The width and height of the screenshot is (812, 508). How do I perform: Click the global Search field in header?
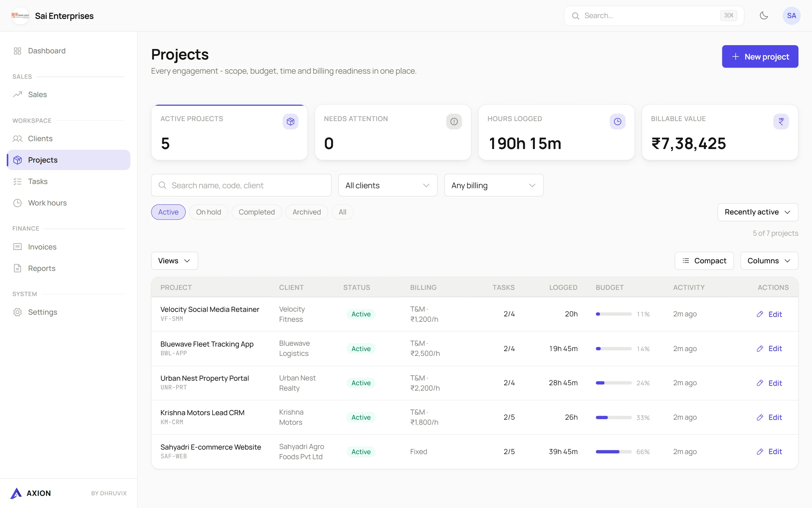pyautogui.click(x=654, y=16)
